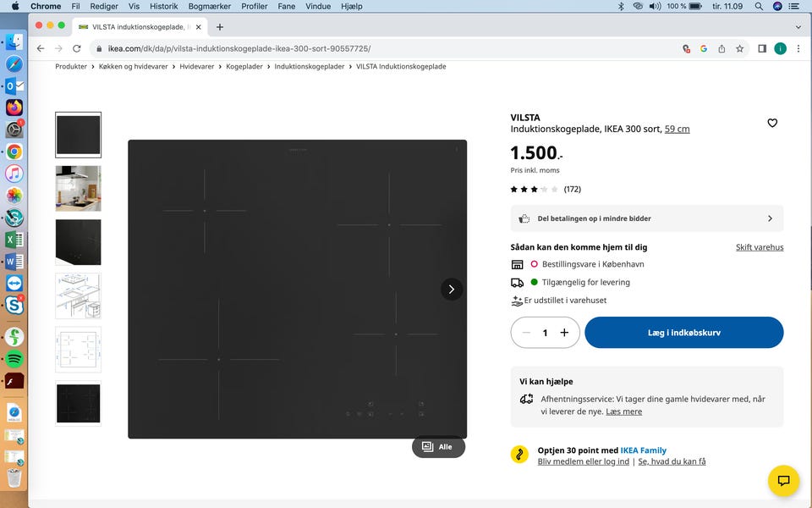Go to Produkter breadcrumb
Screen dimensions: 812x508
click(71, 66)
